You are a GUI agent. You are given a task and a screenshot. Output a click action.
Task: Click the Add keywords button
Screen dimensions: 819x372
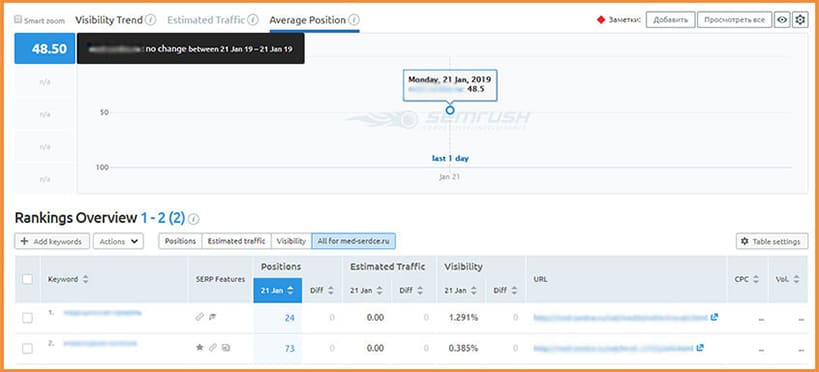tap(52, 241)
